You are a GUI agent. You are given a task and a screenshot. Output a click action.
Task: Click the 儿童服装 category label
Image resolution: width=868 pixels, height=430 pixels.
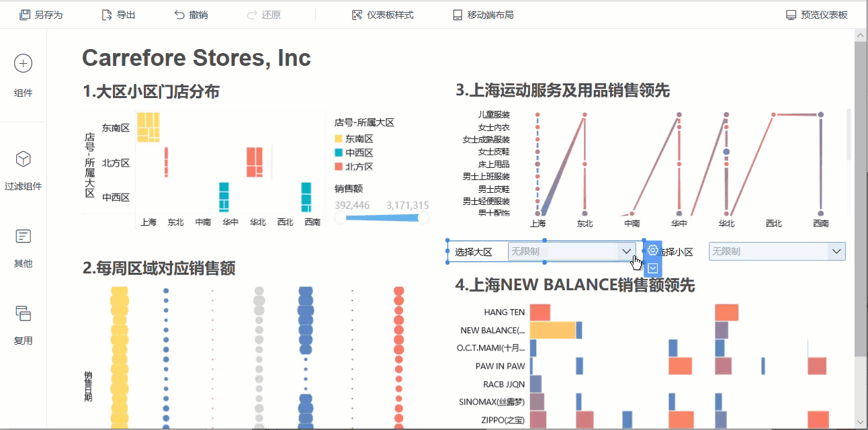pyautogui.click(x=494, y=115)
